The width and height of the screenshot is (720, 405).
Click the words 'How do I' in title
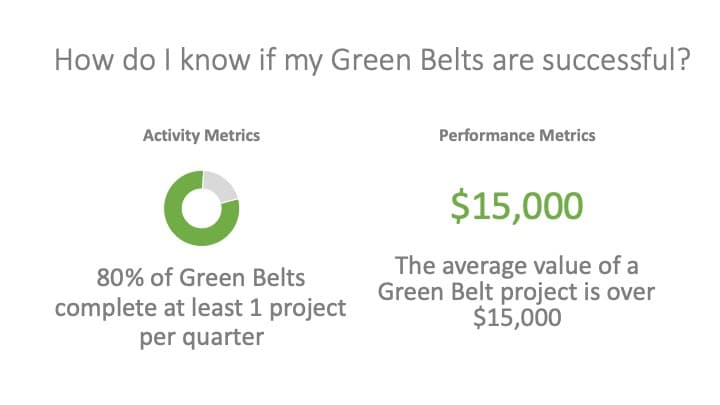113,60
